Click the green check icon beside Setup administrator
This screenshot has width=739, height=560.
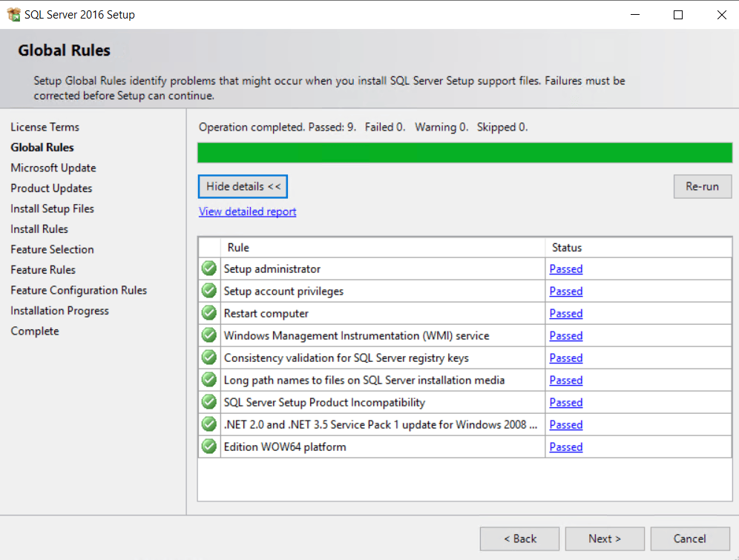(208, 269)
